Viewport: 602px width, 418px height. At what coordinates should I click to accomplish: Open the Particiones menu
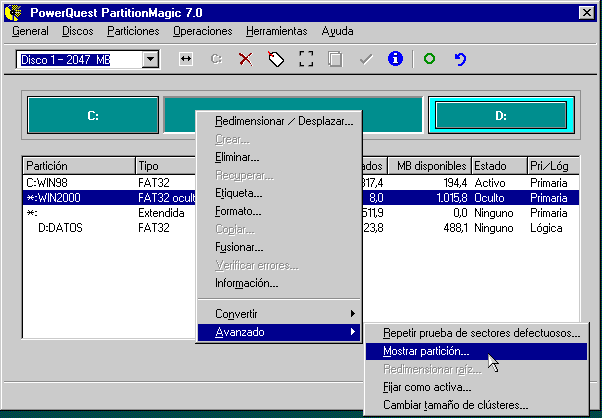click(133, 31)
